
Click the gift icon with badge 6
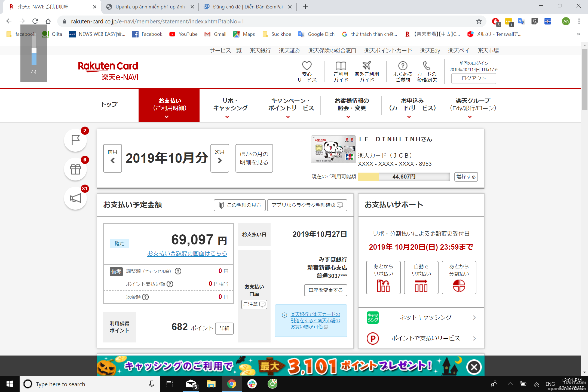tap(75, 169)
